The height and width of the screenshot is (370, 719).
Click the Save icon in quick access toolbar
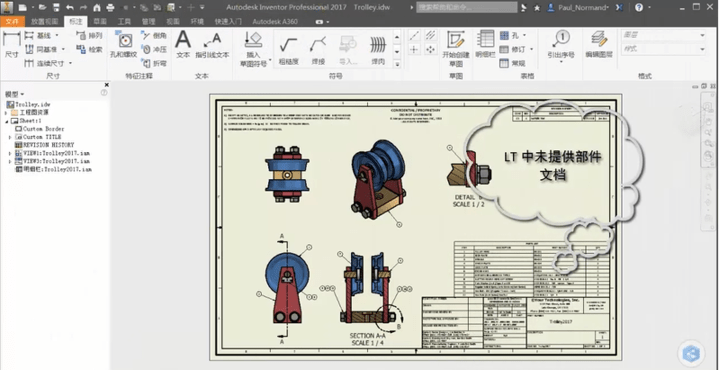(56, 7)
